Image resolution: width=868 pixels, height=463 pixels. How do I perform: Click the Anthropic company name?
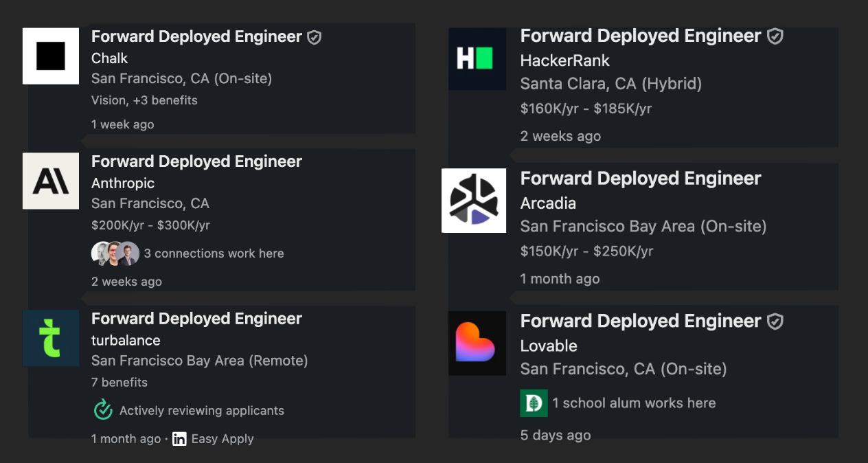pyautogui.click(x=123, y=183)
